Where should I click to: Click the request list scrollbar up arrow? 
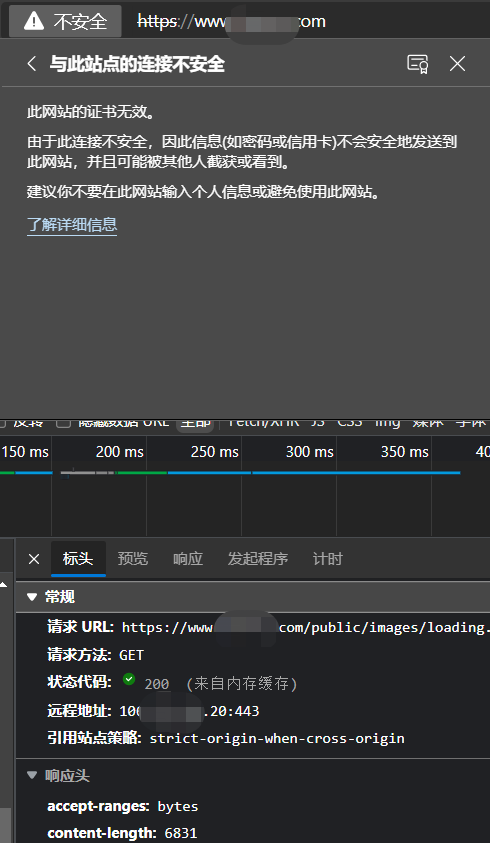[x=5, y=584]
